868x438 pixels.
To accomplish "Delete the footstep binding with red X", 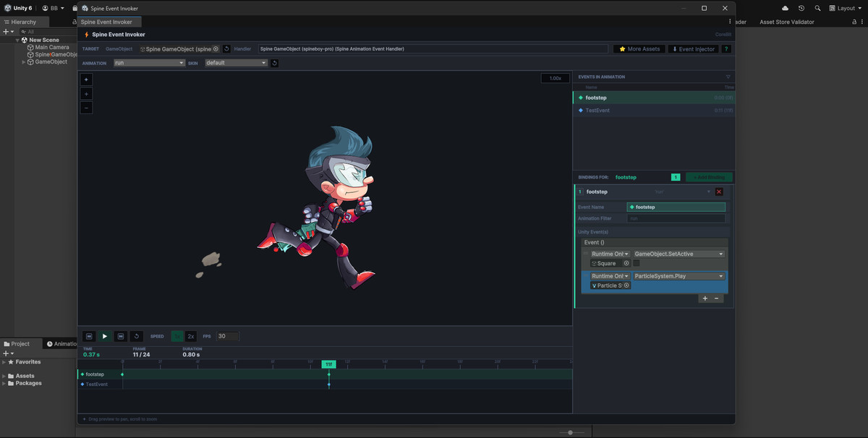I will [719, 192].
